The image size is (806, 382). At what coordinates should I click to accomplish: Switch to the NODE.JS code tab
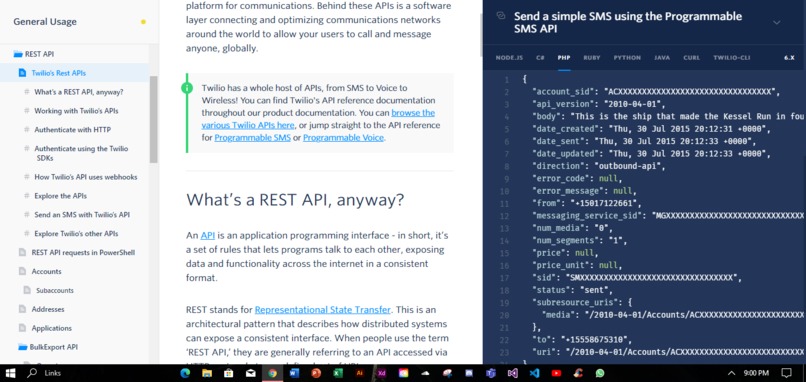[x=509, y=58]
